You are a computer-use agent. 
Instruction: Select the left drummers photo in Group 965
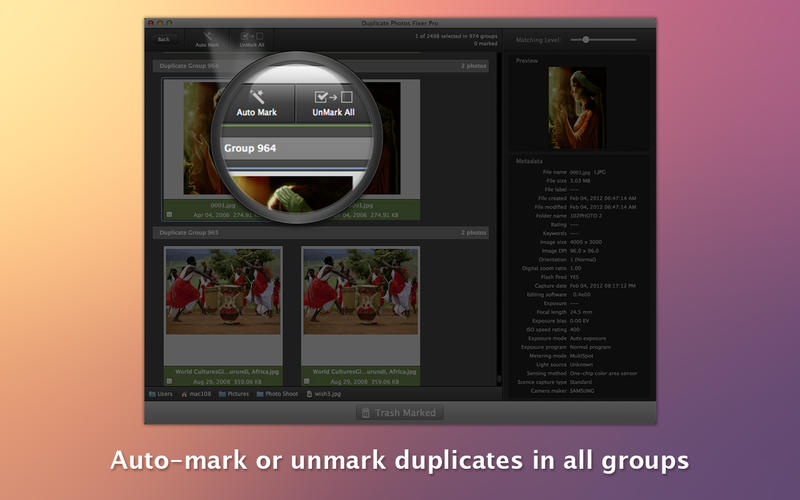[x=223, y=290]
